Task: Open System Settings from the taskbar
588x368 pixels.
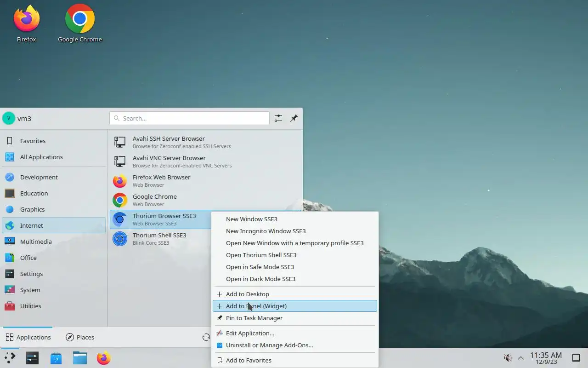Action: pos(32,358)
